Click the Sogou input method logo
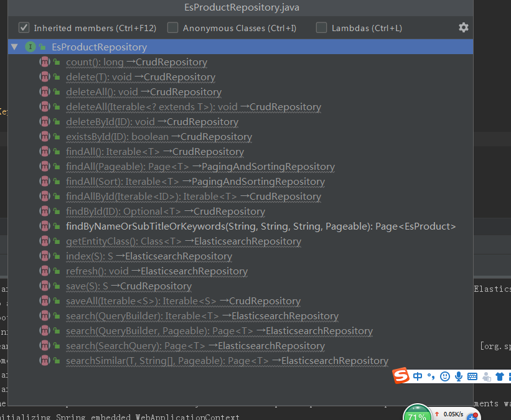The width and height of the screenshot is (511, 420). tap(401, 376)
